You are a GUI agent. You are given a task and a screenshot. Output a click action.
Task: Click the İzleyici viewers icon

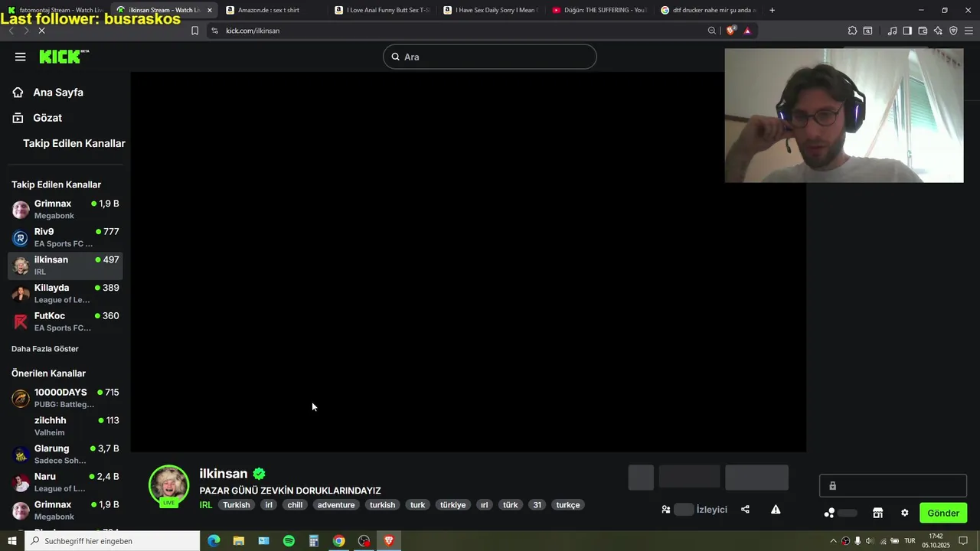tap(666, 510)
